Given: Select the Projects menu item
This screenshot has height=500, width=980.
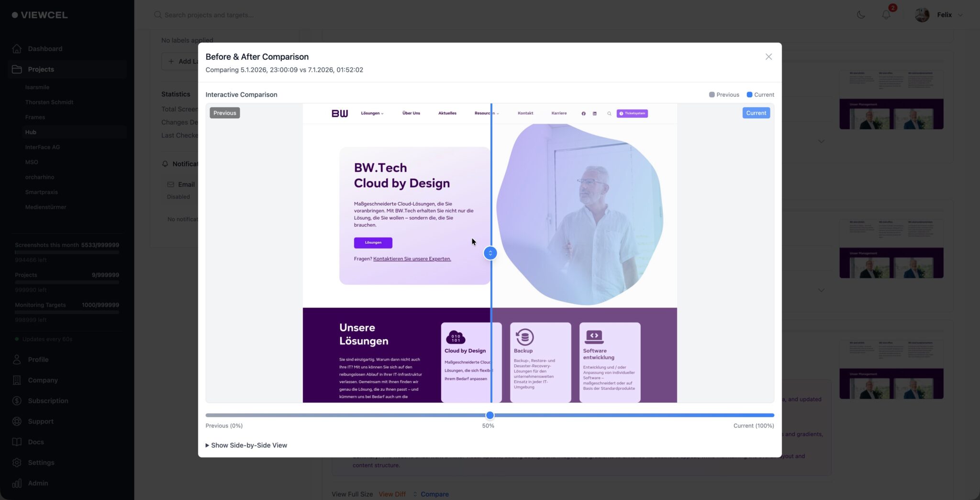Looking at the screenshot, I should pyautogui.click(x=41, y=69).
